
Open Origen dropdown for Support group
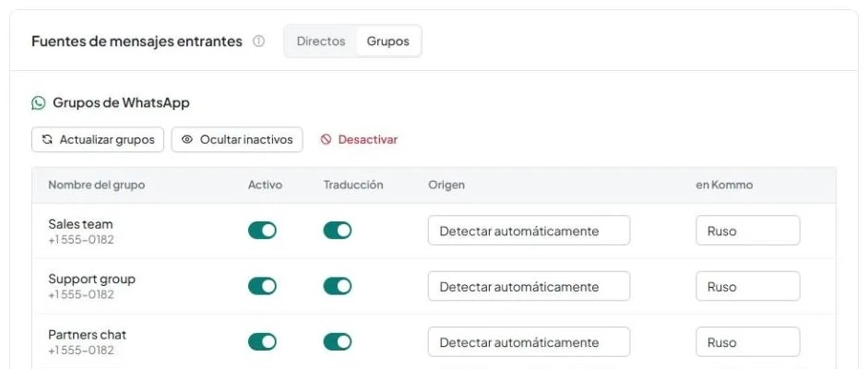(x=529, y=287)
